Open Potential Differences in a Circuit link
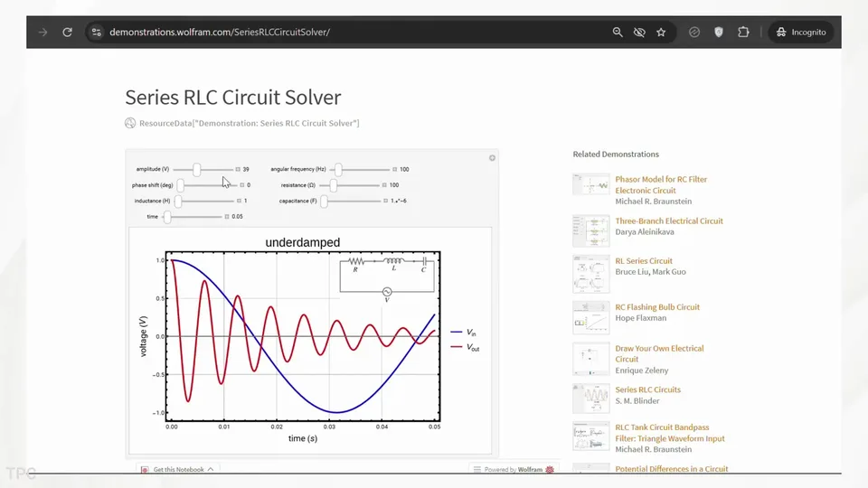Screen dimensions: 868x488 click(x=672, y=469)
